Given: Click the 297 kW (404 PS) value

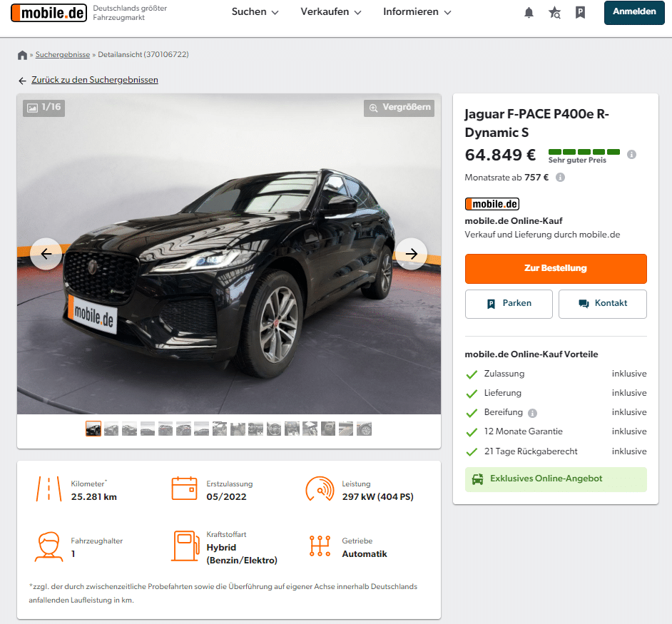Looking at the screenshot, I should [x=377, y=497].
